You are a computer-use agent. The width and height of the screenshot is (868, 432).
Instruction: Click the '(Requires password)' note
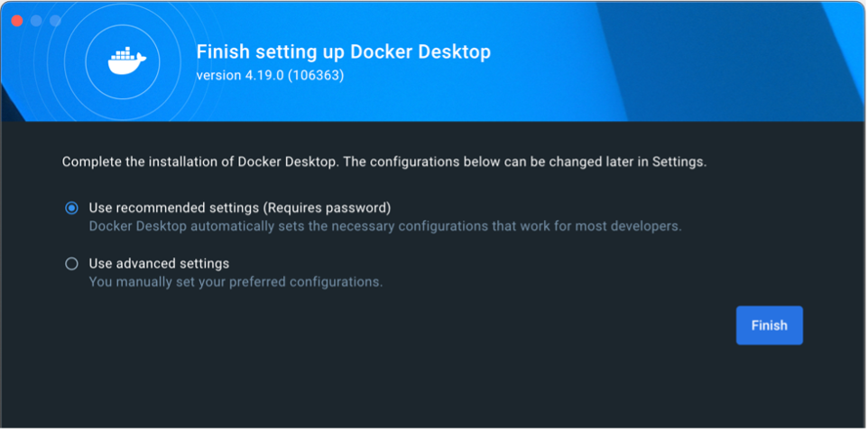327,208
